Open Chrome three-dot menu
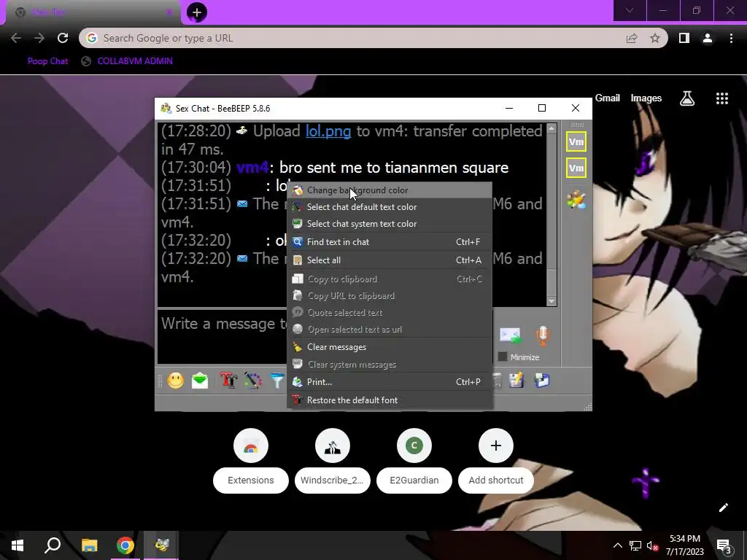This screenshot has height=560, width=747. click(x=731, y=38)
